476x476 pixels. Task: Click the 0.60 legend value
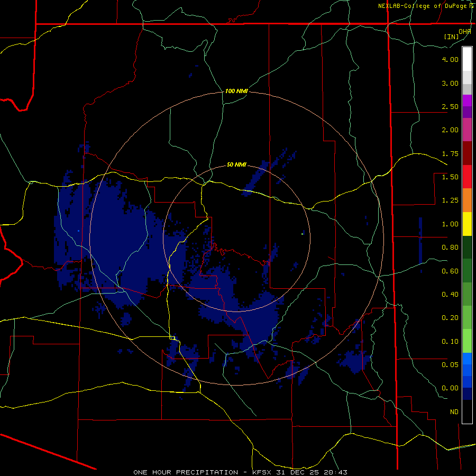(450, 271)
